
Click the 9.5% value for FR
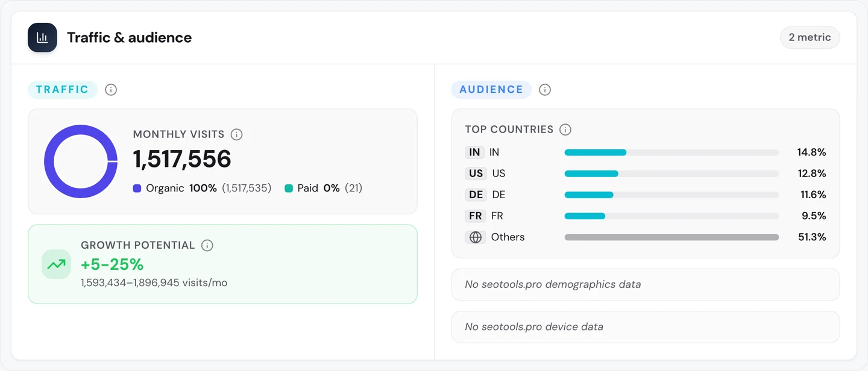pos(814,216)
